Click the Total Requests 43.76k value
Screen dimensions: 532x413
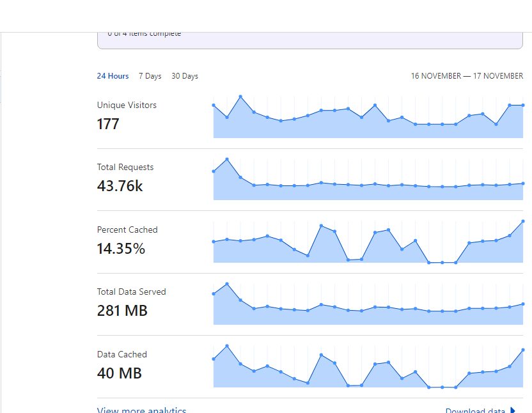point(120,186)
